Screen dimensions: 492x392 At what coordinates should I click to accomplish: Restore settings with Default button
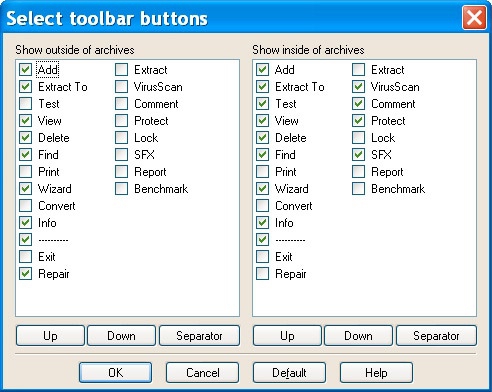[289, 373]
